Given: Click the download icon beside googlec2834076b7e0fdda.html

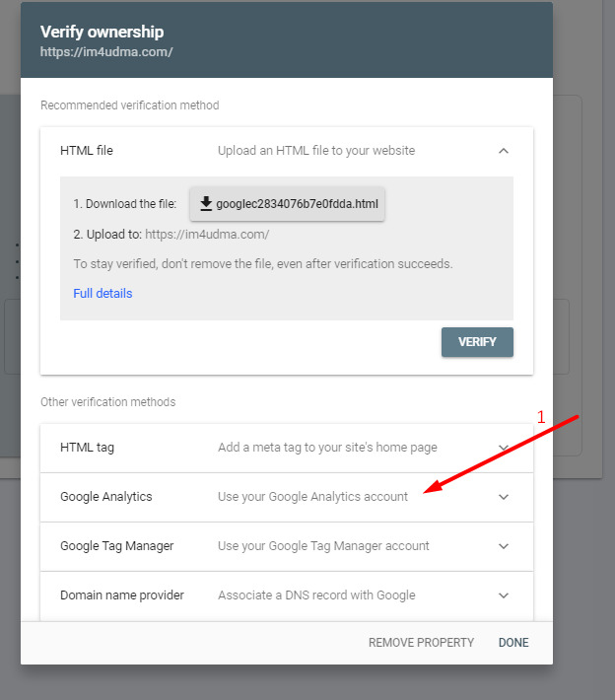Looking at the screenshot, I should [x=206, y=203].
